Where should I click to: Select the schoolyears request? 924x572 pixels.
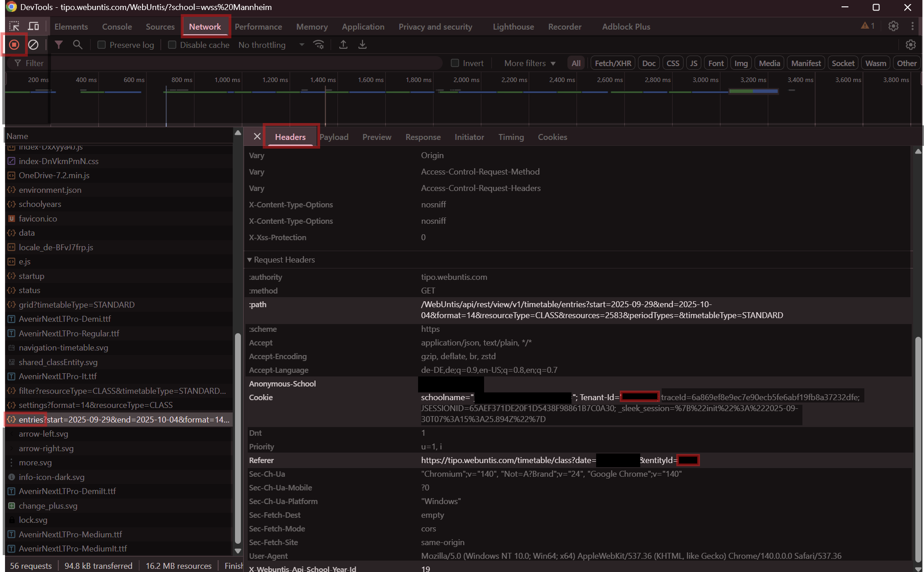tap(40, 204)
